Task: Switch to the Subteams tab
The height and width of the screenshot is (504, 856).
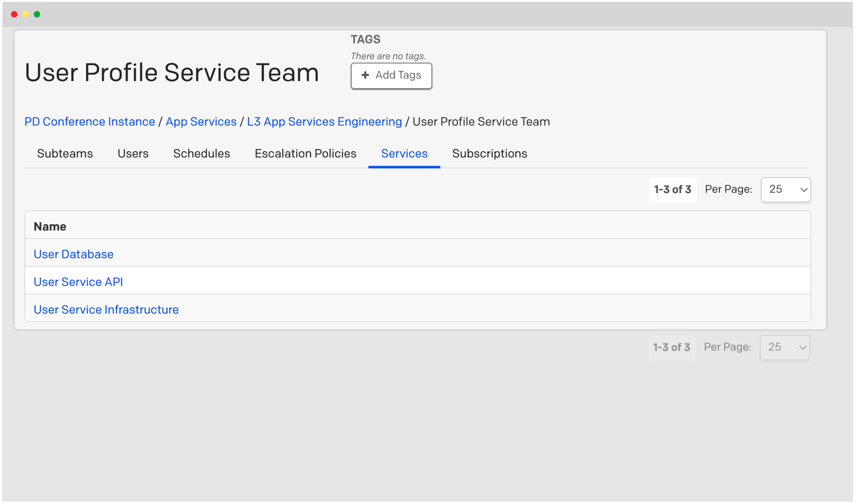Action: [x=65, y=153]
